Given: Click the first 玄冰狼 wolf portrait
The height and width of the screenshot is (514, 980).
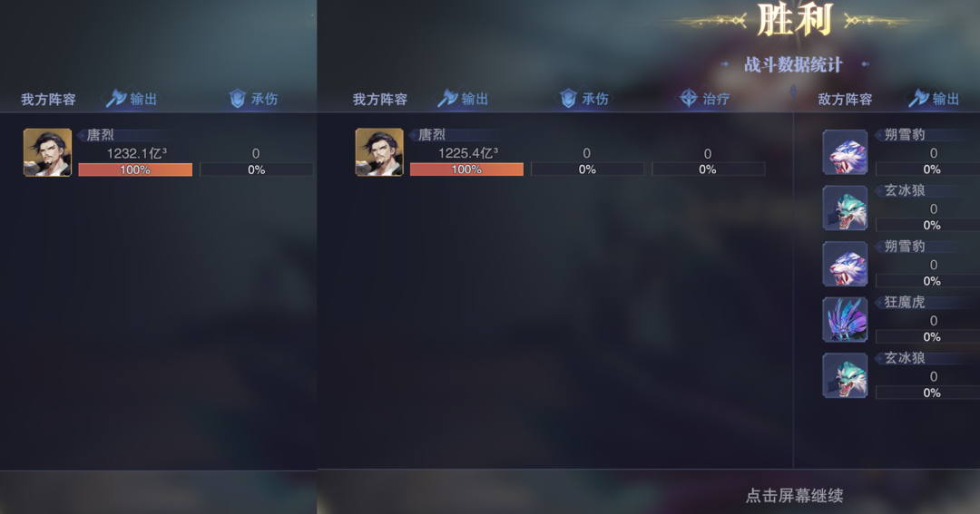Looking at the screenshot, I should pyautogui.click(x=845, y=208).
